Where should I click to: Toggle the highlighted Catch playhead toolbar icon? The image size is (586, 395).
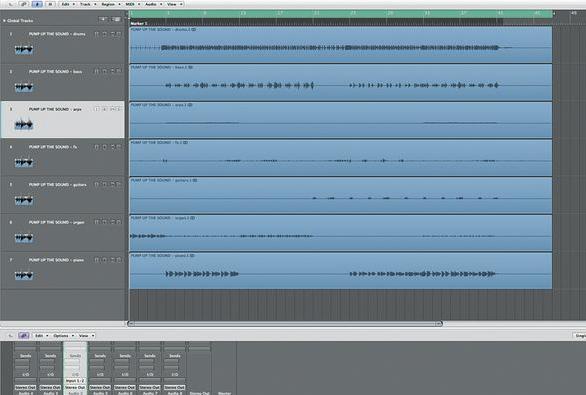click(37, 4)
